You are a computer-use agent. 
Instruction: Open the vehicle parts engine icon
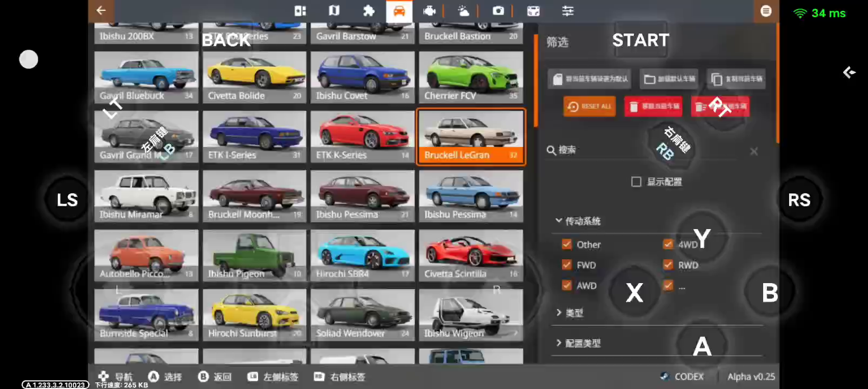pos(429,11)
